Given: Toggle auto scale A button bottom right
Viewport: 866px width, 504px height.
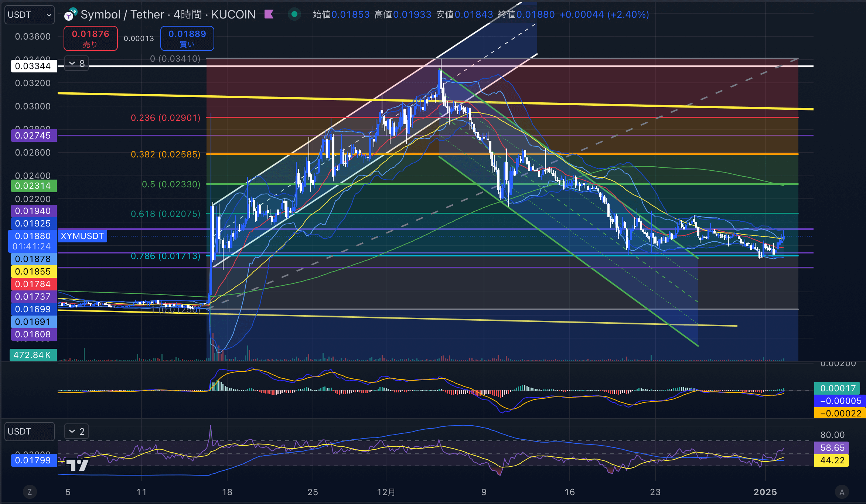Looking at the screenshot, I should [842, 492].
